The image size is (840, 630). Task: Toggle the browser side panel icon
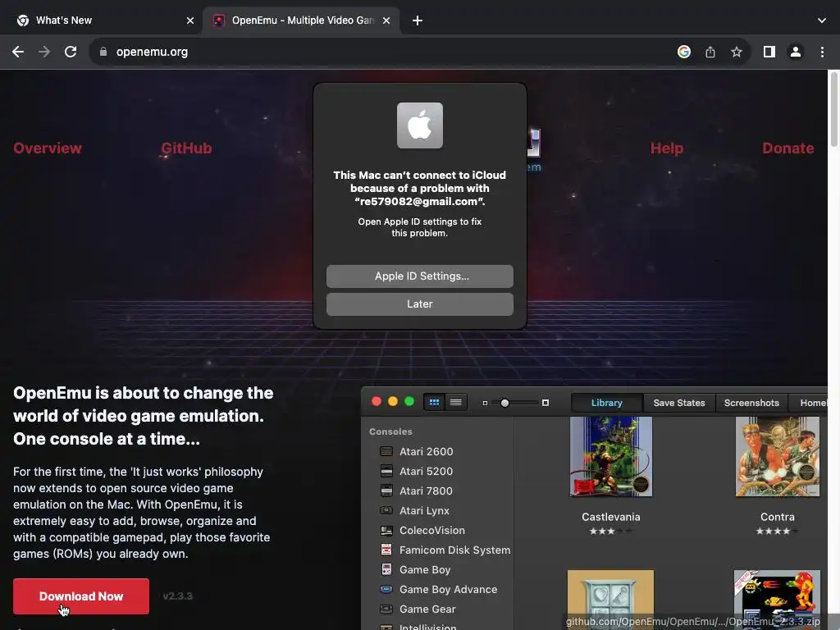769,52
